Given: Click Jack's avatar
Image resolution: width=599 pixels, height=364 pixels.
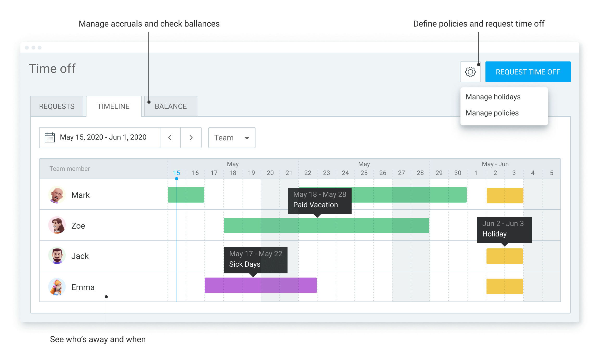Looking at the screenshot, I should coord(57,256).
